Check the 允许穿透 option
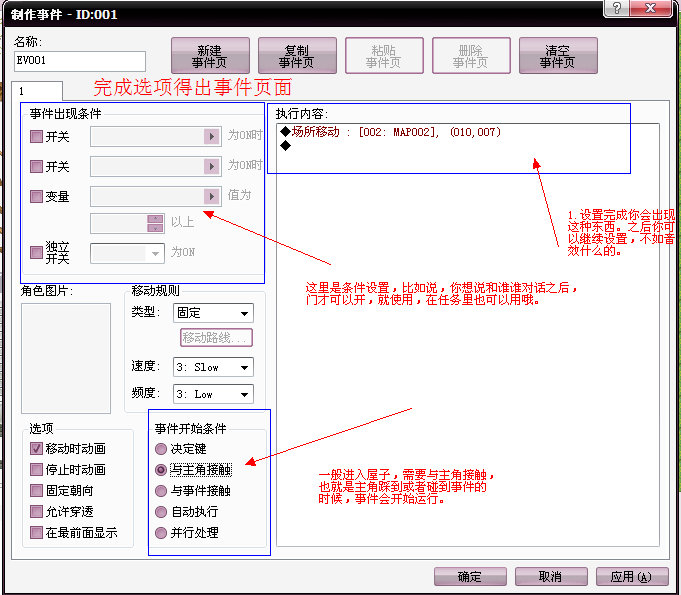 (x=36, y=511)
